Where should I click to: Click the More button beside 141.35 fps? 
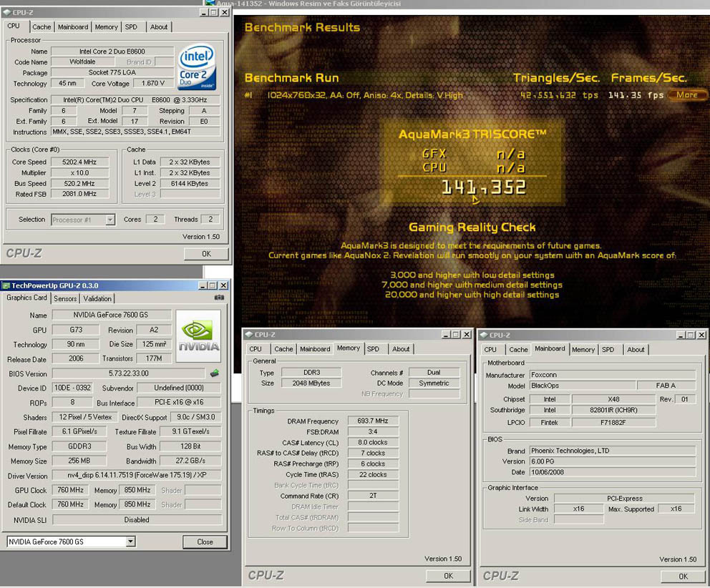tap(687, 94)
